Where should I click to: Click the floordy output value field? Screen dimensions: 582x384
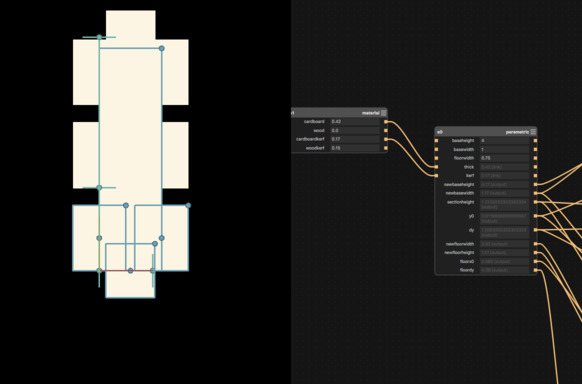(x=504, y=270)
